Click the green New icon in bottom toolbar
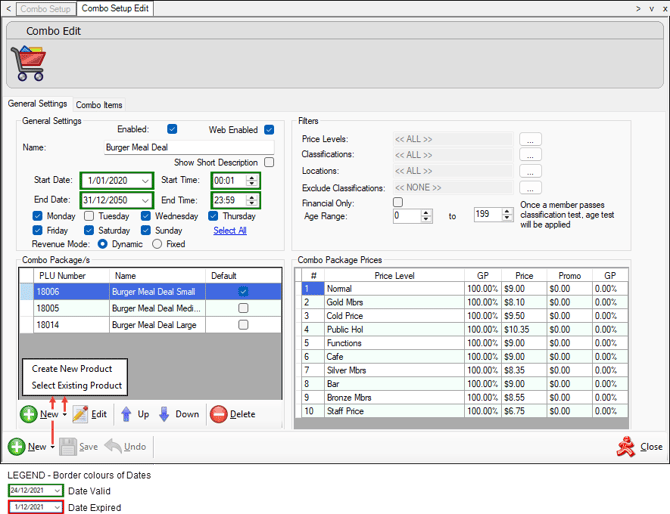Image resolution: width=670 pixels, height=514 pixels. (17, 447)
